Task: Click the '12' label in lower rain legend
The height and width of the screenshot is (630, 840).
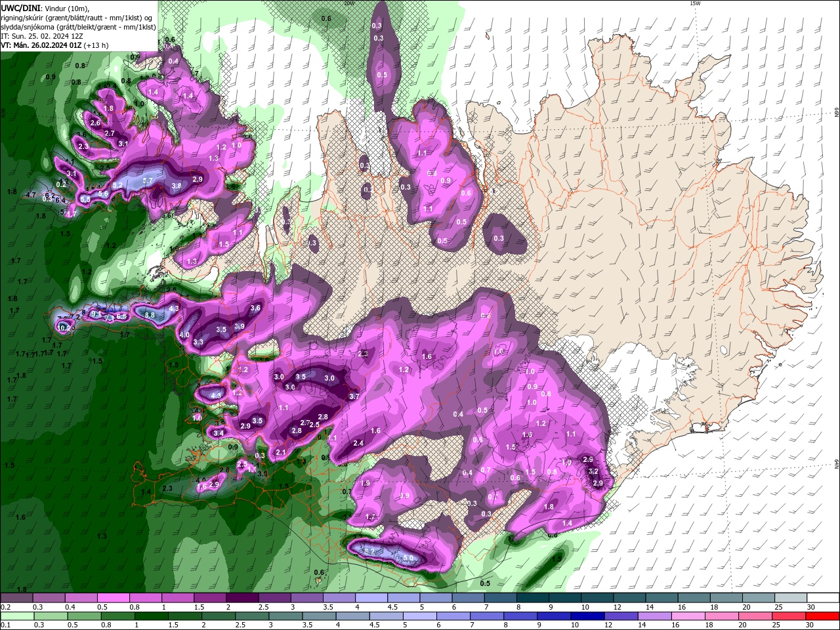Action: pyautogui.click(x=608, y=625)
